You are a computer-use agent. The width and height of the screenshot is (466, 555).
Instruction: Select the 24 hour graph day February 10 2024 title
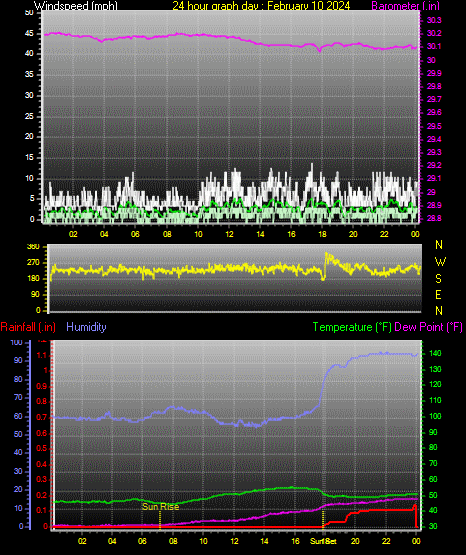click(261, 6)
